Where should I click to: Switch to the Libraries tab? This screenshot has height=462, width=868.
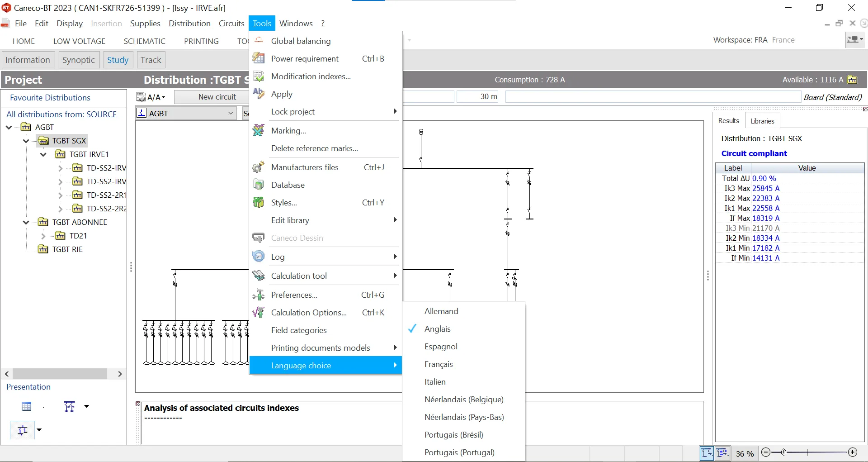click(x=762, y=121)
